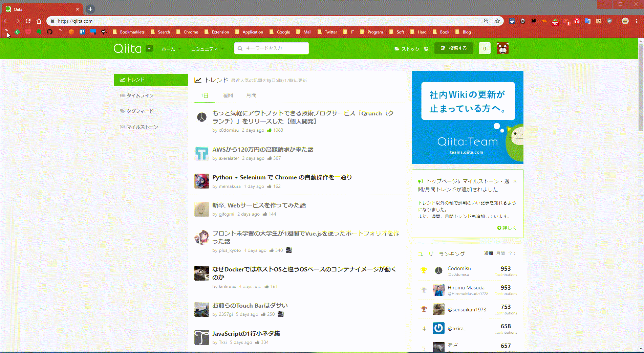Click the keyword search input field
This screenshot has width=644, height=353.
(x=272, y=48)
